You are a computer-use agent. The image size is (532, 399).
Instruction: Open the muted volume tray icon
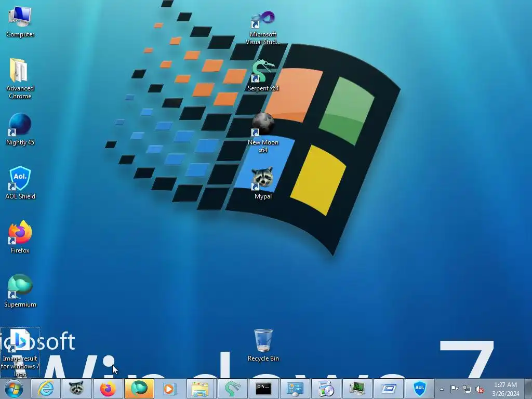tap(480, 390)
